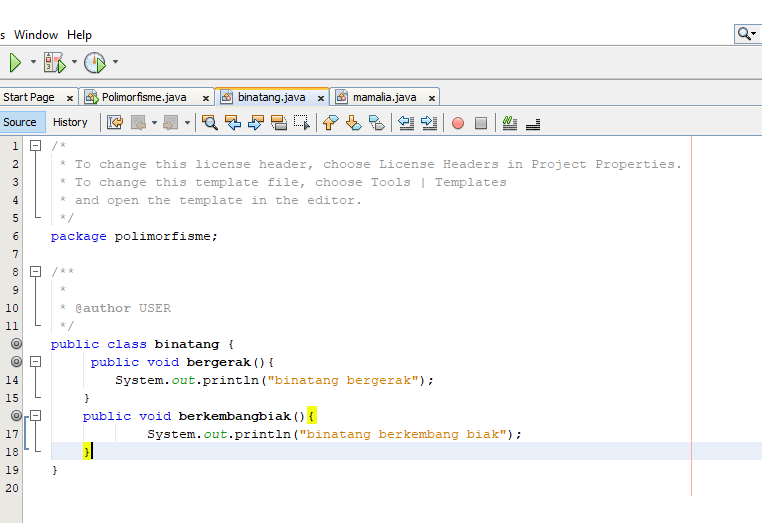The height and width of the screenshot is (523, 762).
Task: Open the dropdown arrow next to Run Project
Action: (x=33, y=63)
